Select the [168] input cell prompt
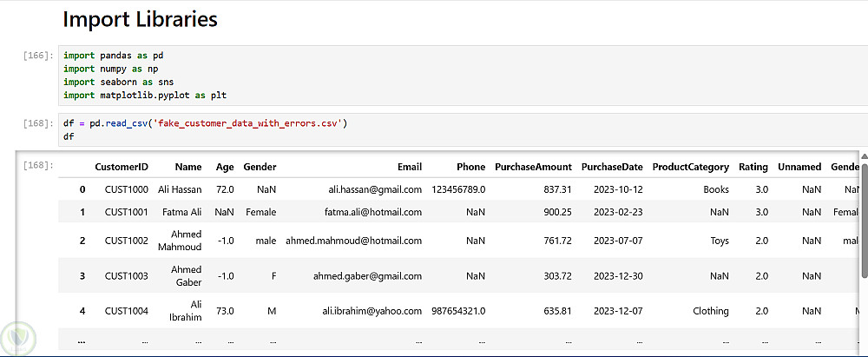Screen dimensions: 868x357 pyautogui.click(x=39, y=123)
